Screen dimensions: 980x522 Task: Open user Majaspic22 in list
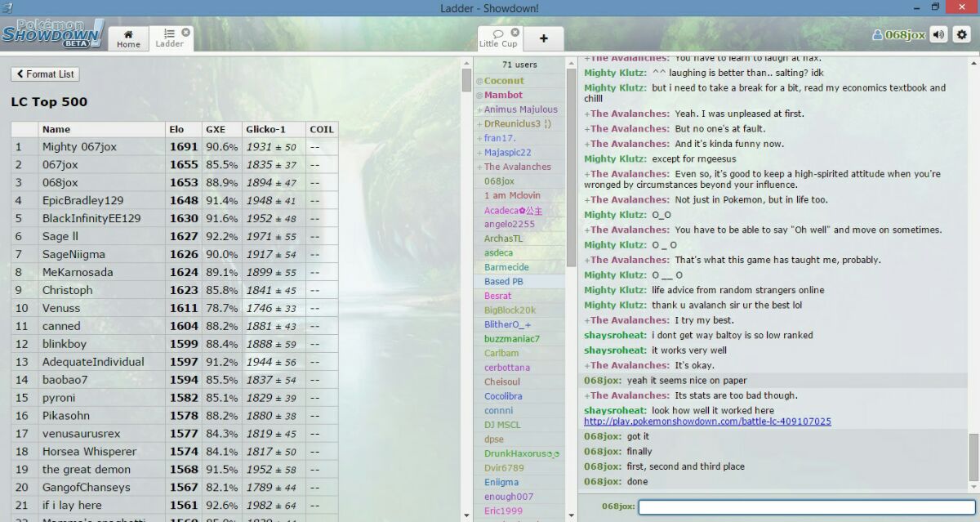[x=519, y=153]
